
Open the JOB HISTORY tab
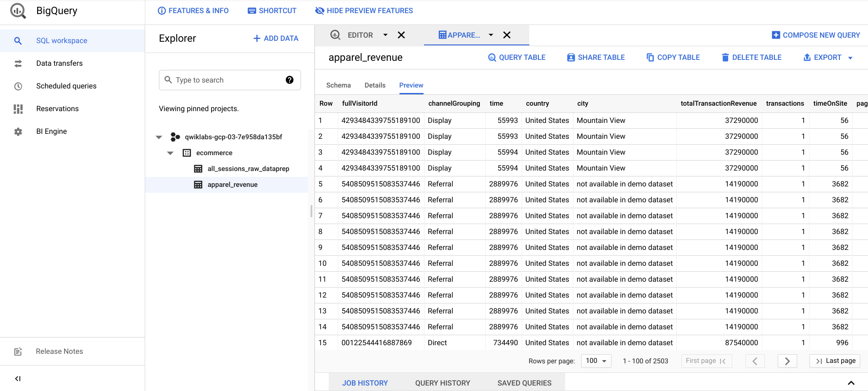click(365, 383)
